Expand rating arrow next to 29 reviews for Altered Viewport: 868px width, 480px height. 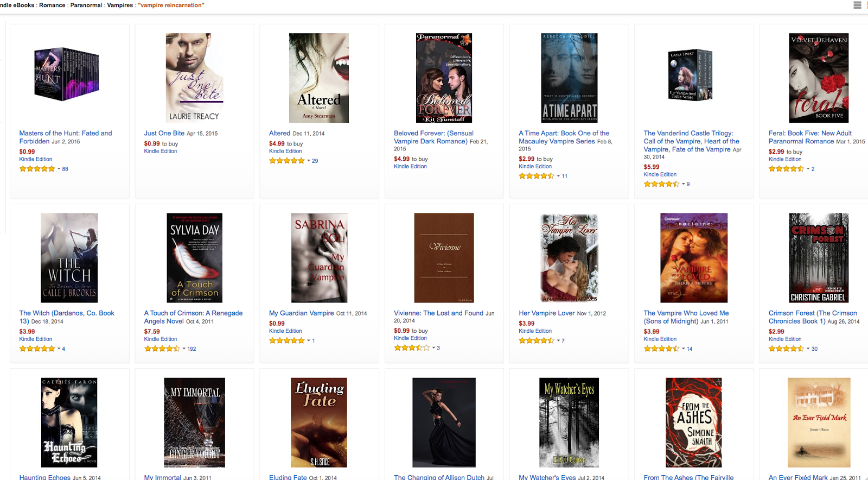click(x=308, y=161)
